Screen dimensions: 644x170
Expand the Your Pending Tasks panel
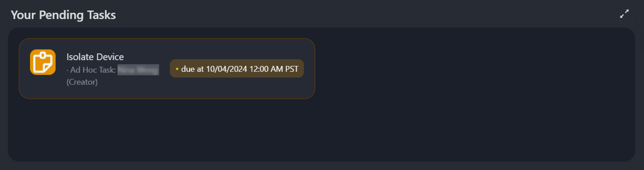(624, 14)
